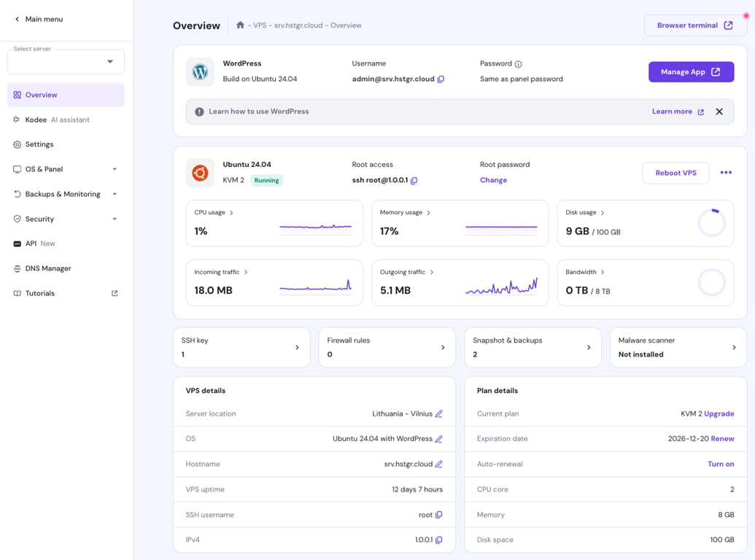Copy the IPv4 address 1.0.0.1

coord(439,540)
